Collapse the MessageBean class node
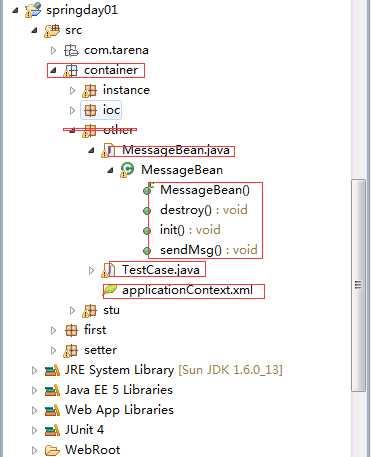The width and height of the screenshot is (371, 457). [x=110, y=170]
